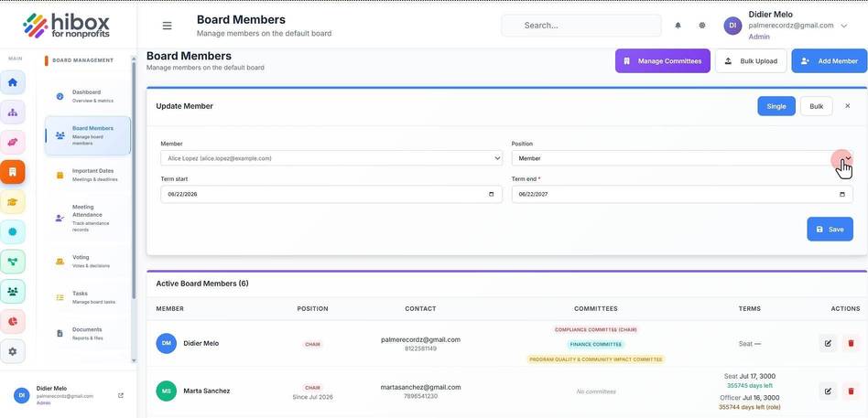Click the Admin label under header email

pyautogui.click(x=758, y=38)
